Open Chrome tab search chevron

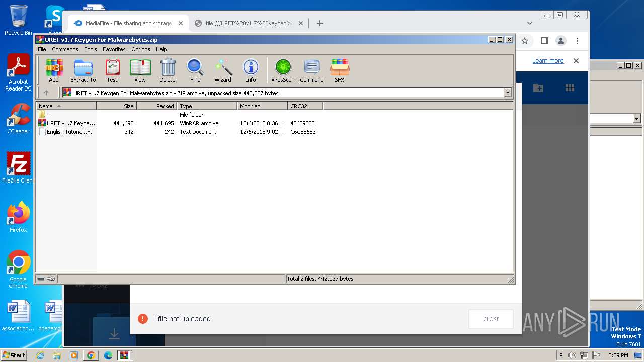point(529,23)
